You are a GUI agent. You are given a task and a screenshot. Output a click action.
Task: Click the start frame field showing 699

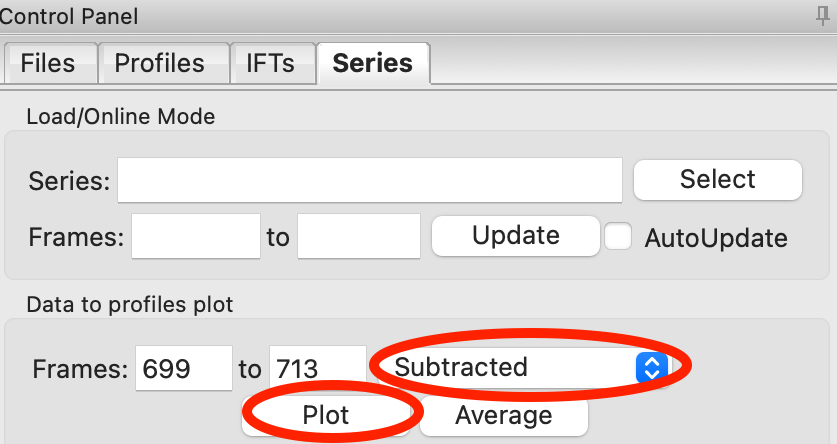click(x=183, y=368)
